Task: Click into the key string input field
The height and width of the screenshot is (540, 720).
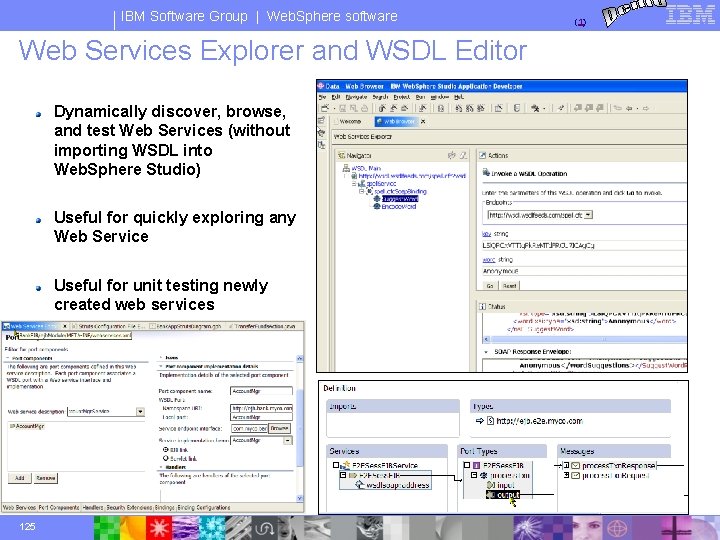Action: tap(583, 246)
